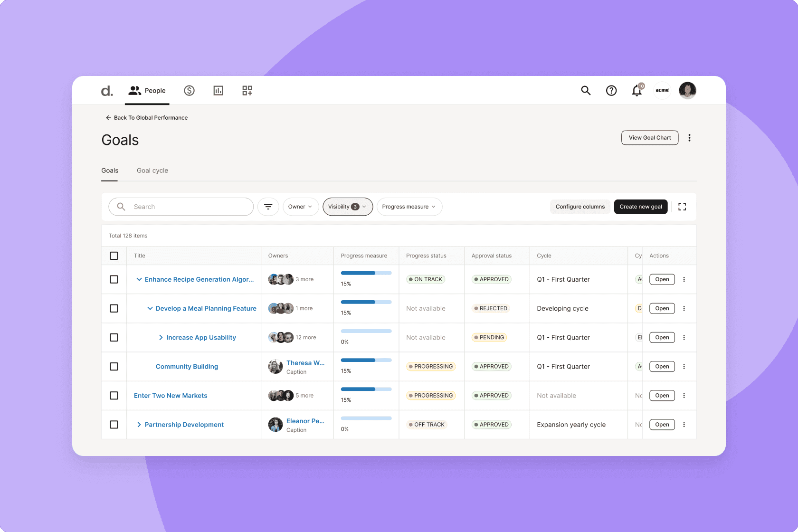
Task: Open row menu for Community Building
Action: 684,366
